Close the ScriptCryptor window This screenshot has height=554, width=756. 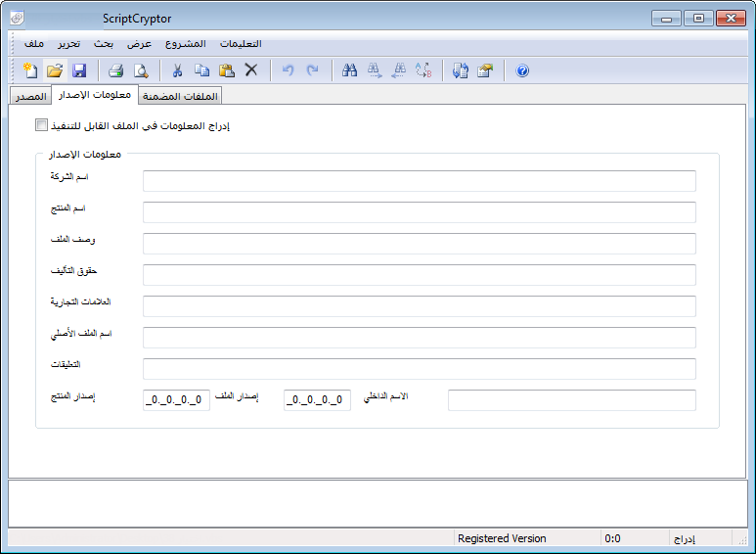coord(731,19)
